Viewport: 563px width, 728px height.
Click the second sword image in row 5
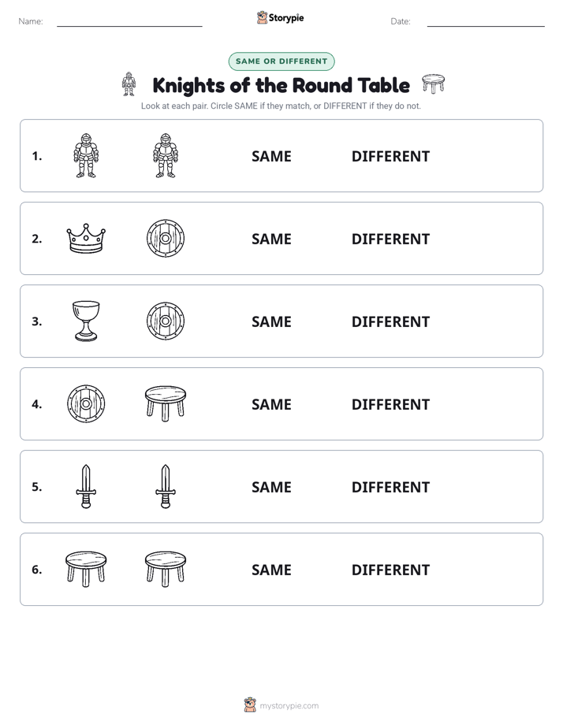click(x=166, y=486)
